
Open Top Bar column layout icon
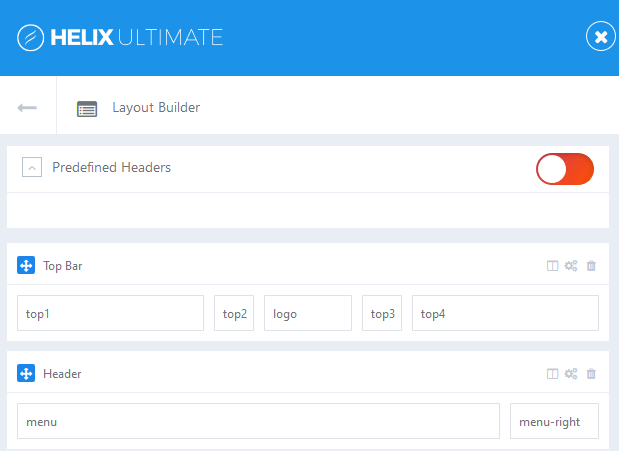(552, 266)
